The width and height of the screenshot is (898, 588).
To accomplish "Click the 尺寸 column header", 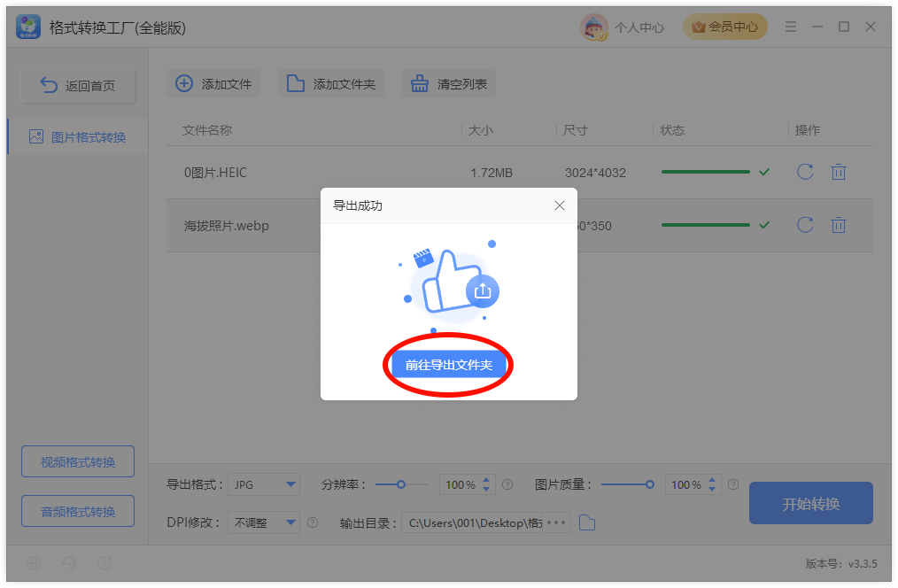I will 575,130.
